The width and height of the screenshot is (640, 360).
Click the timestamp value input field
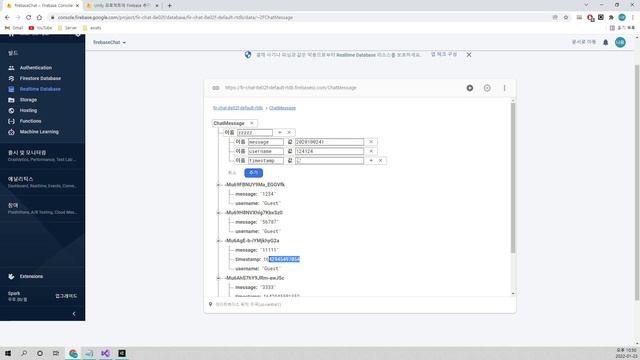[329, 161]
